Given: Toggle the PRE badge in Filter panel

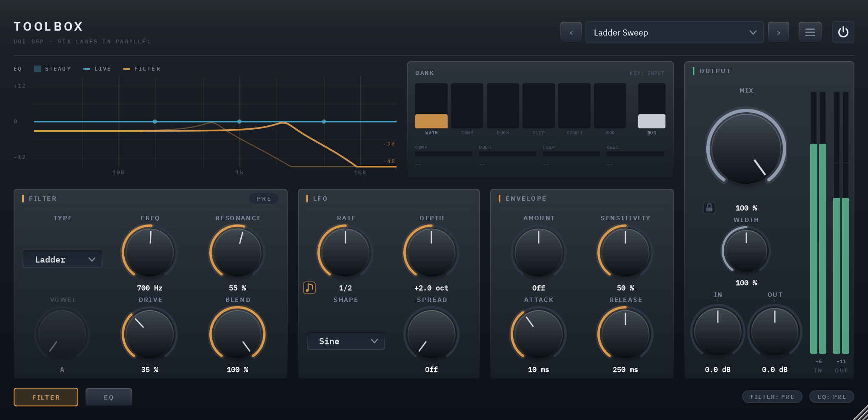Looking at the screenshot, I should click(x=264, y=199).
